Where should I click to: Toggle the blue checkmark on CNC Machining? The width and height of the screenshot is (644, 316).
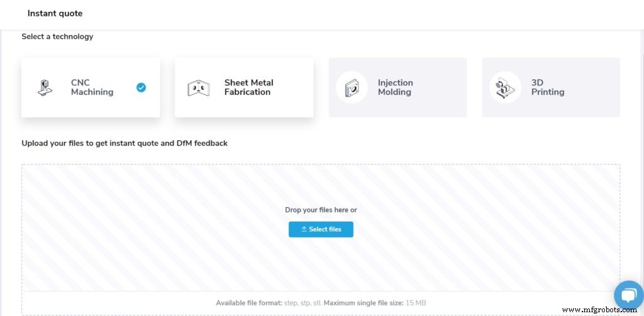[x=141, y=87]
